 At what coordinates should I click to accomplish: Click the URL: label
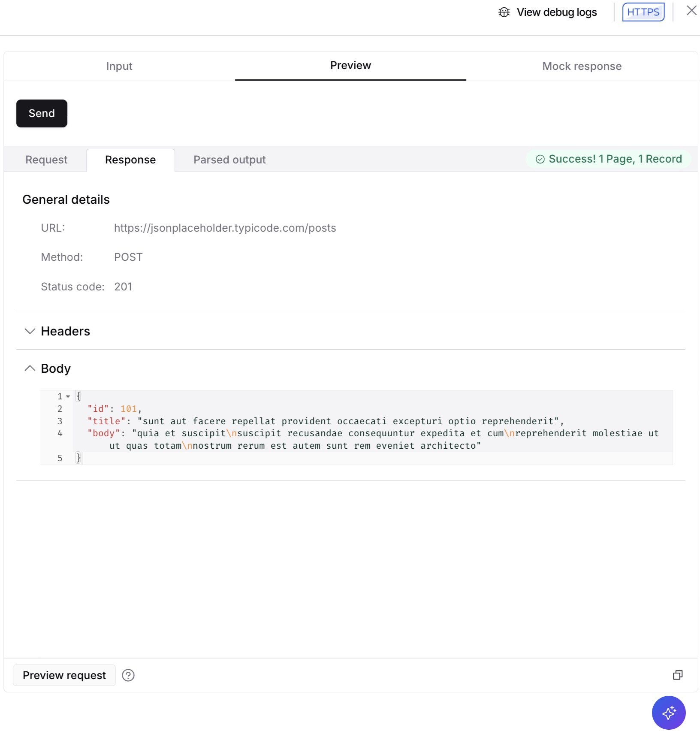(x=53, y=228)
